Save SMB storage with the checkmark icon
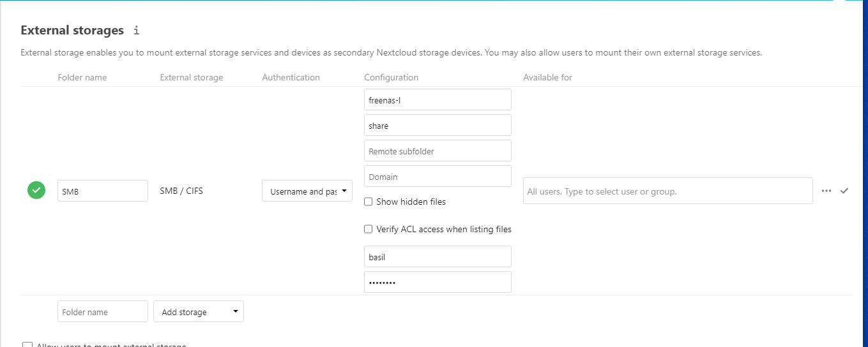868x347 pixels. (x=844, y=191)
